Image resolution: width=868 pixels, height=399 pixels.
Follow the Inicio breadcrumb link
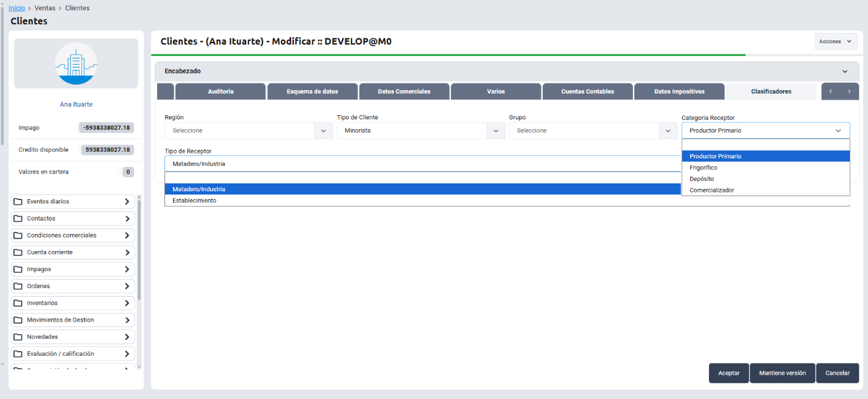click(x=17, y=8)
